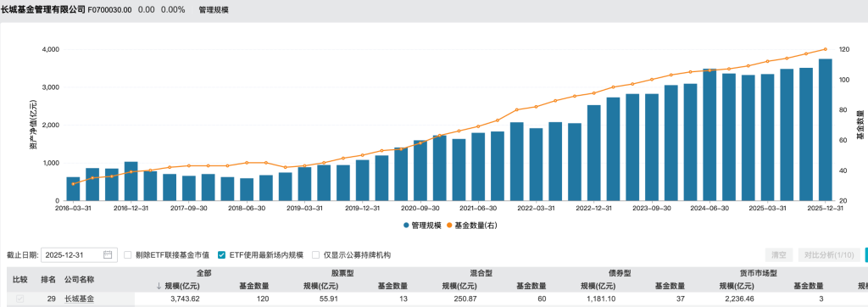Sort by 基金数量 under 混合型

531,286
